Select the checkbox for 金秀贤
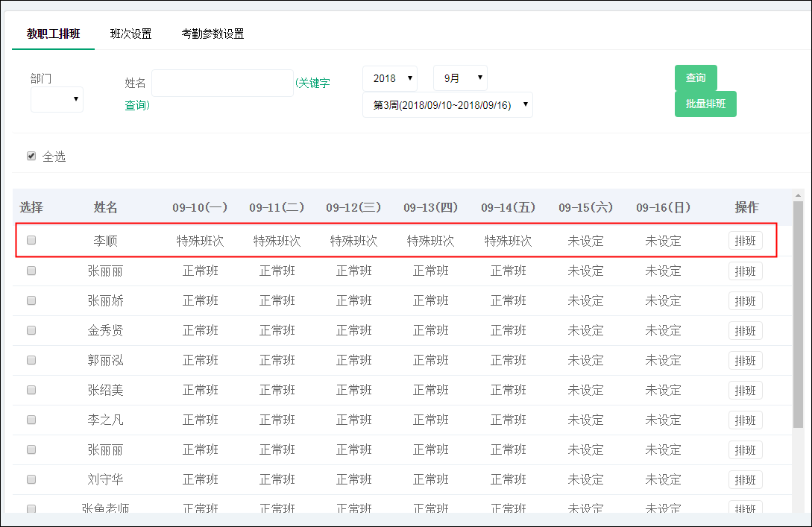This screenshot has width=812, height=527. click(x=31, y=330)
